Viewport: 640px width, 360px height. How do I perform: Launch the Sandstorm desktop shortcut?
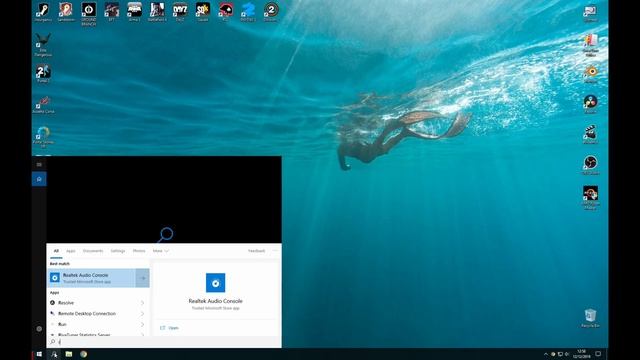point(66,12)
